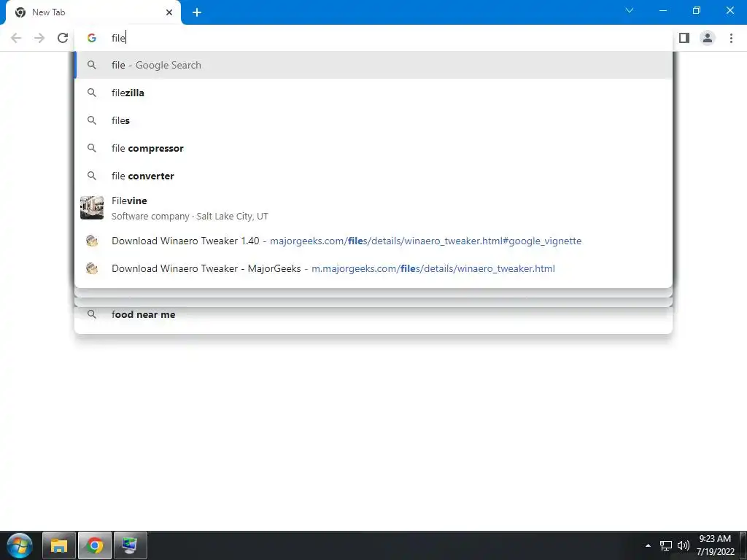Open the Windows Start button
747x560 pixels.
(20, 545)
